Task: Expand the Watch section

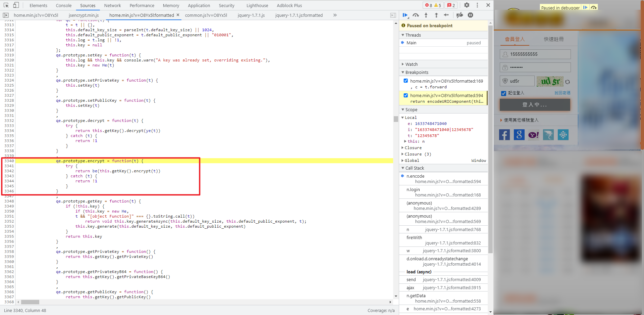Action: pos(412,64)
